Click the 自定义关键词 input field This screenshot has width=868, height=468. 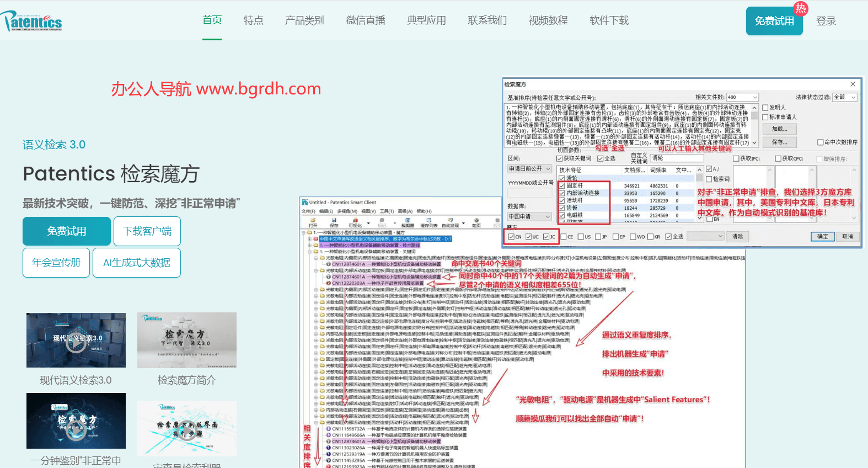(x=677, y=158)
